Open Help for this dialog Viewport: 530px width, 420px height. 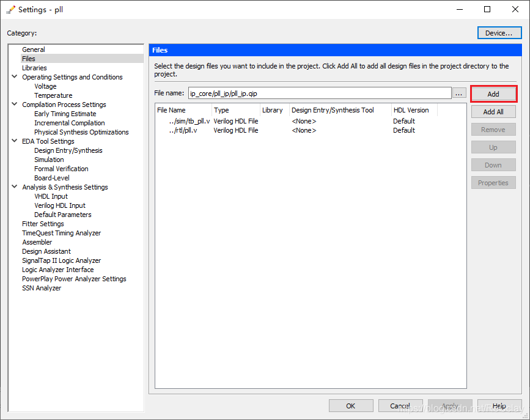click(x=499, y=405)
